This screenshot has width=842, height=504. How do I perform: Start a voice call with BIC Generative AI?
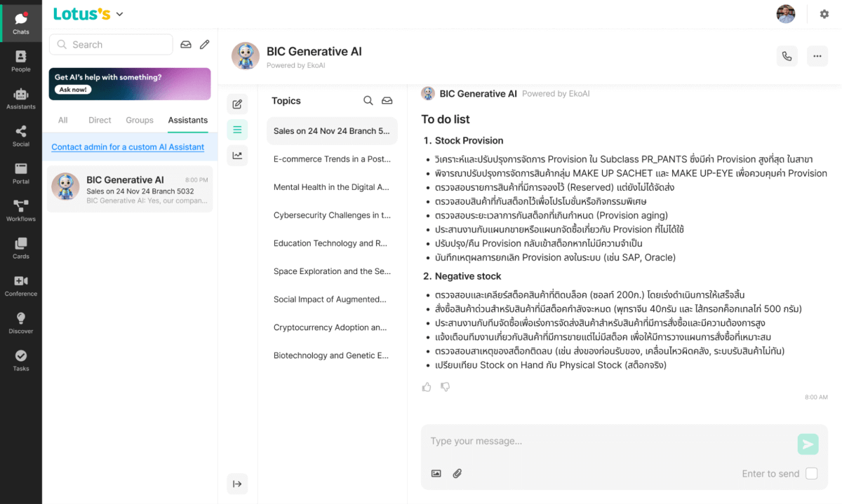coord(787,56)
